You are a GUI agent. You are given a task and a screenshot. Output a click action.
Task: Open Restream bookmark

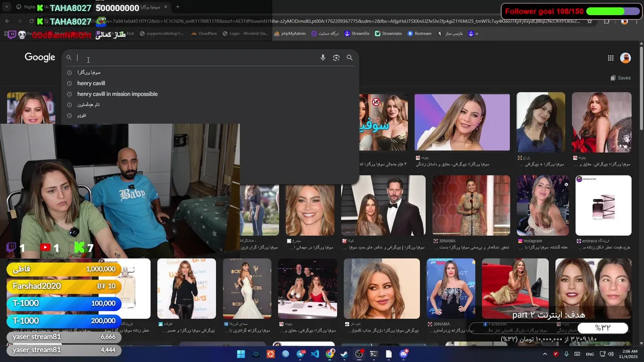pos(420,34)
